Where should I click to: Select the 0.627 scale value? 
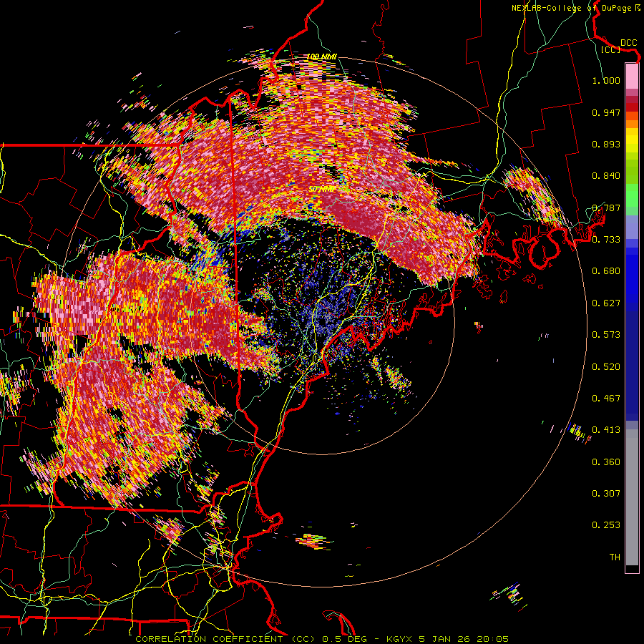606,303
